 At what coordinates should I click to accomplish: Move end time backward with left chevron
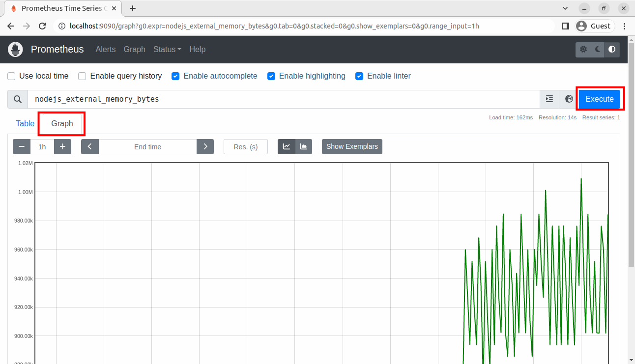(x=90, y=147)
